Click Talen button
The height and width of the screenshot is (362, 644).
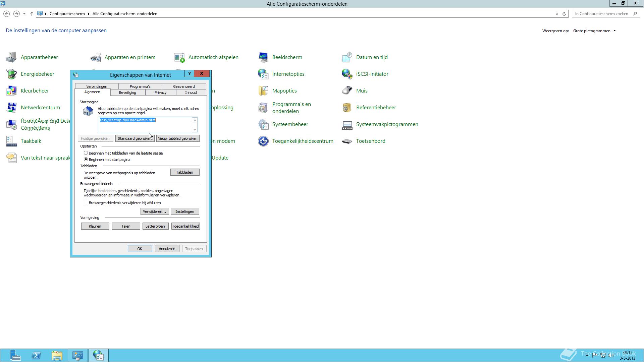[126, 226]
